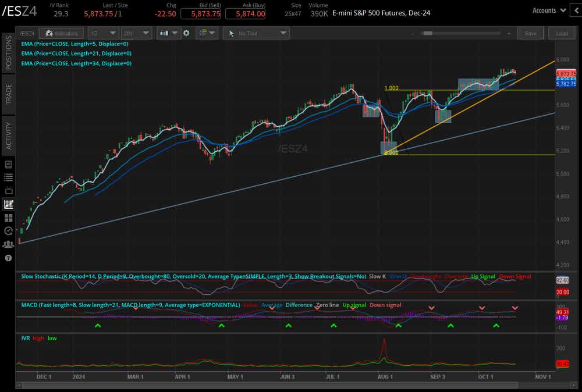Screen dimensions: 582x392
Task: Click the clock history icon in sidebar
Action: point(8,230)
